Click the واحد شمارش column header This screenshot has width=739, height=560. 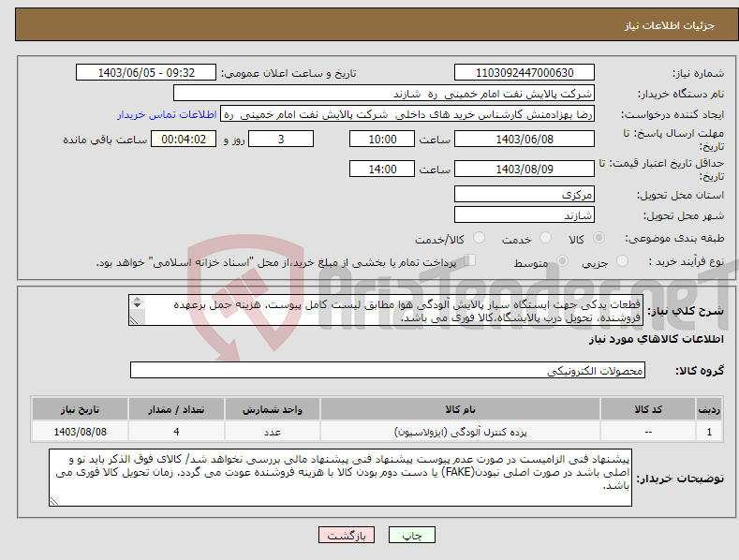[273, 409]
